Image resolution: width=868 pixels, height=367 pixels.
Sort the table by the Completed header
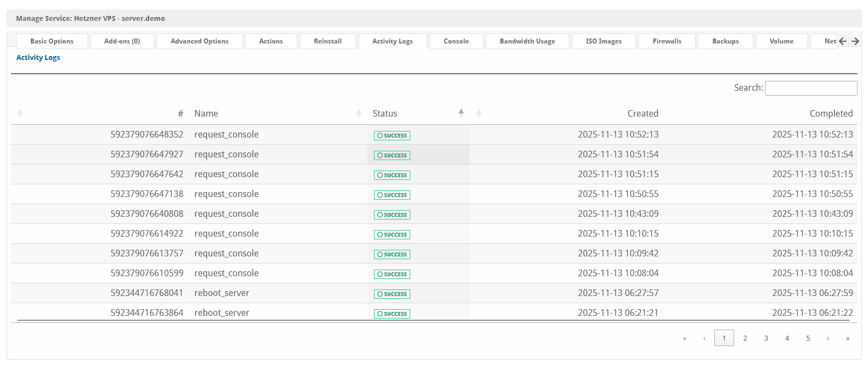pyautogui.click(x=831, y=113)
